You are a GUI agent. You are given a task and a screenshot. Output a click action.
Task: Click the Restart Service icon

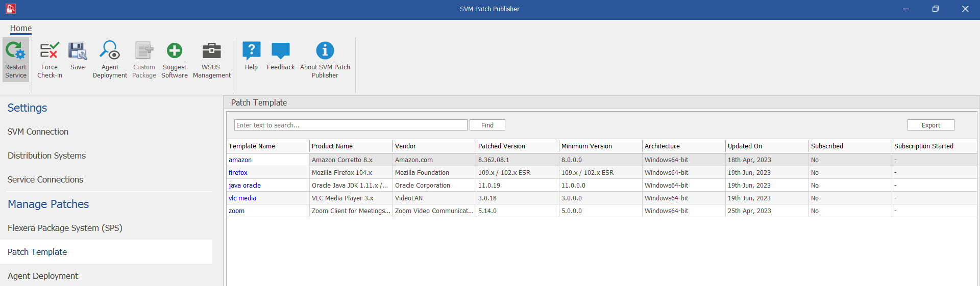pyautogui.click(x=15, y=51)
